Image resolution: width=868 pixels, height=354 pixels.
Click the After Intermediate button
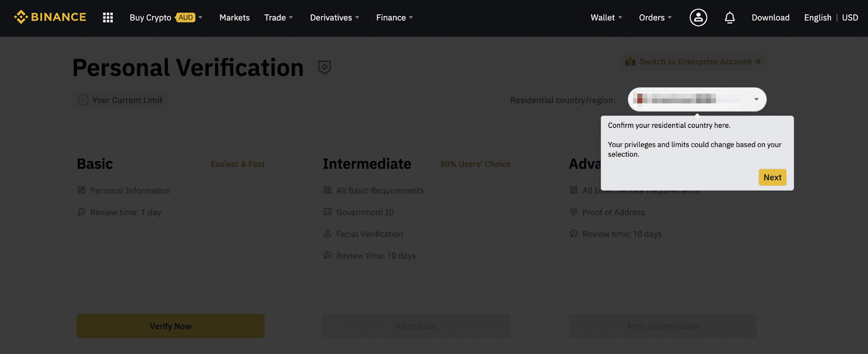point(662,326)
